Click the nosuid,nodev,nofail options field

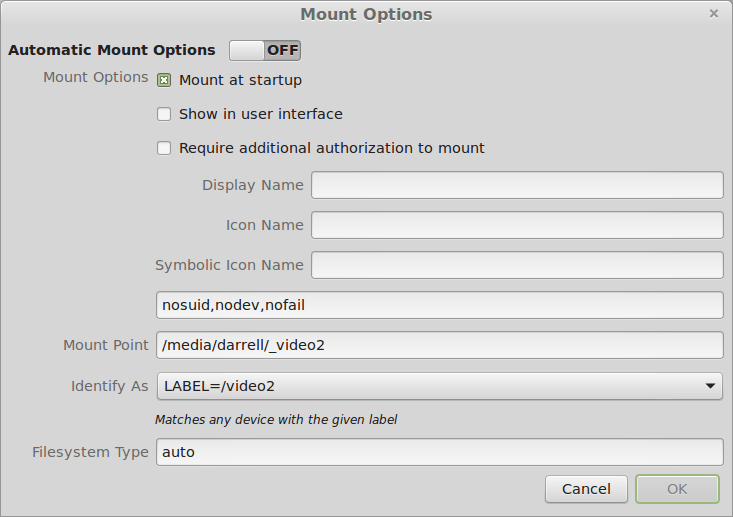click(439, 305)
